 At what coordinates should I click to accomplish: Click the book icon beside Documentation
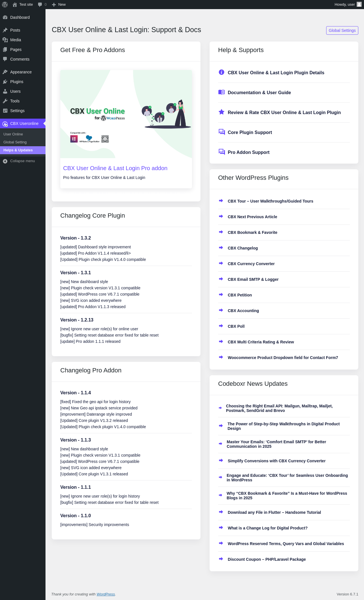221,92
